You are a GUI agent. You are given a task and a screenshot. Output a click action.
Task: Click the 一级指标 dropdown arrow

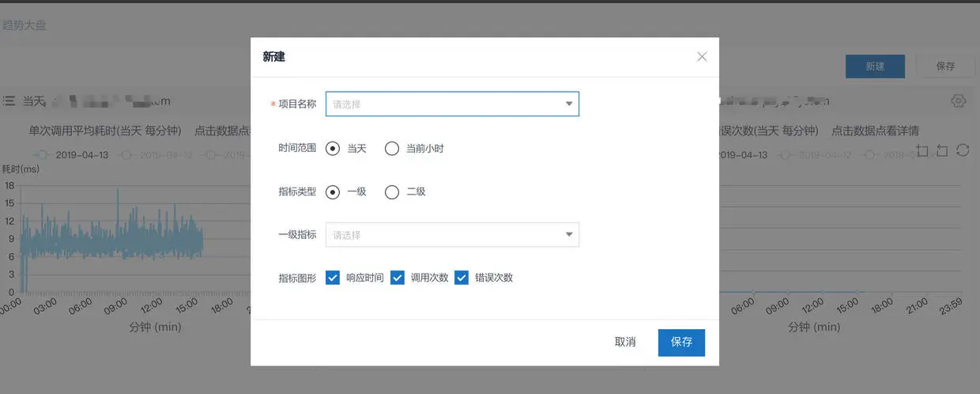[x=569, y=235]
